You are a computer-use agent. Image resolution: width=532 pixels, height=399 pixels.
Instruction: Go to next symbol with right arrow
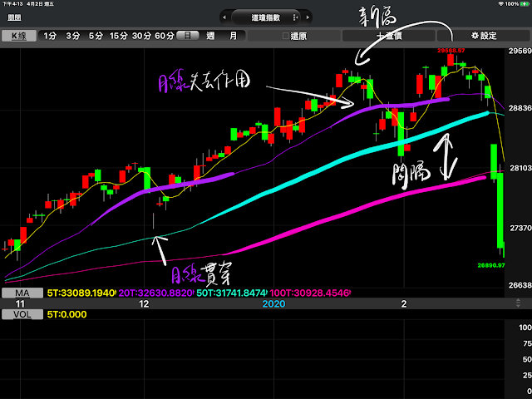tap(308, 17)
